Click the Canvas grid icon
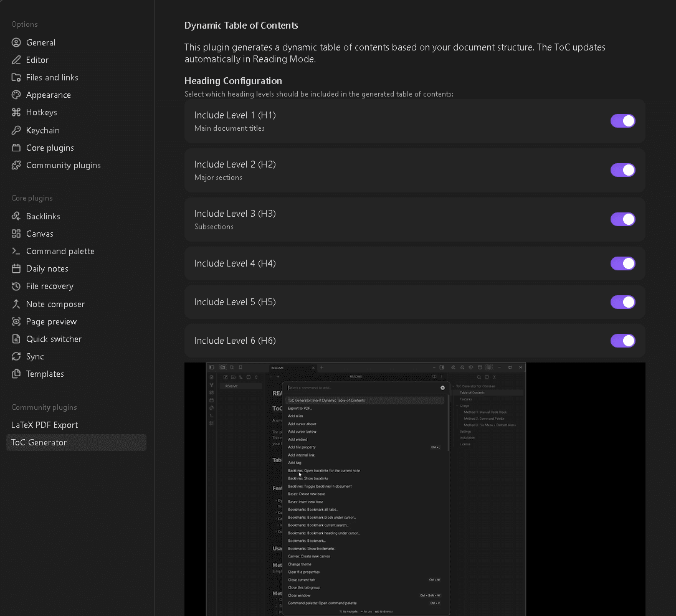 [16, 234]
